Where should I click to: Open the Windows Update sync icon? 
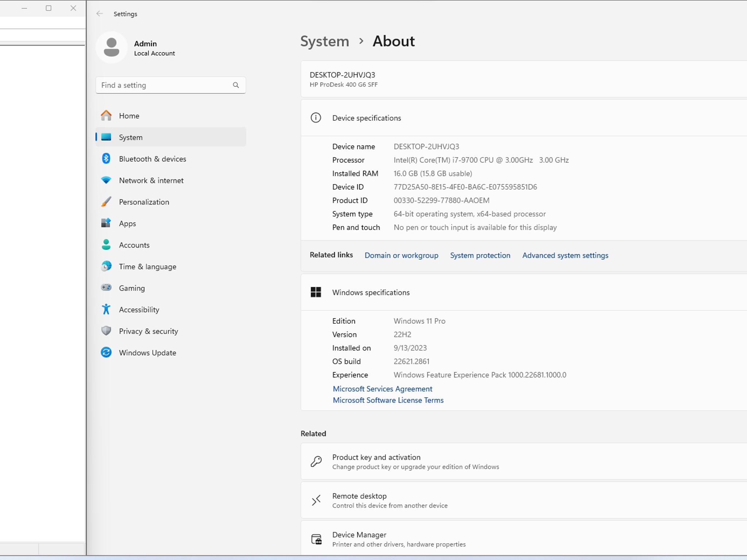coord(106,352)
